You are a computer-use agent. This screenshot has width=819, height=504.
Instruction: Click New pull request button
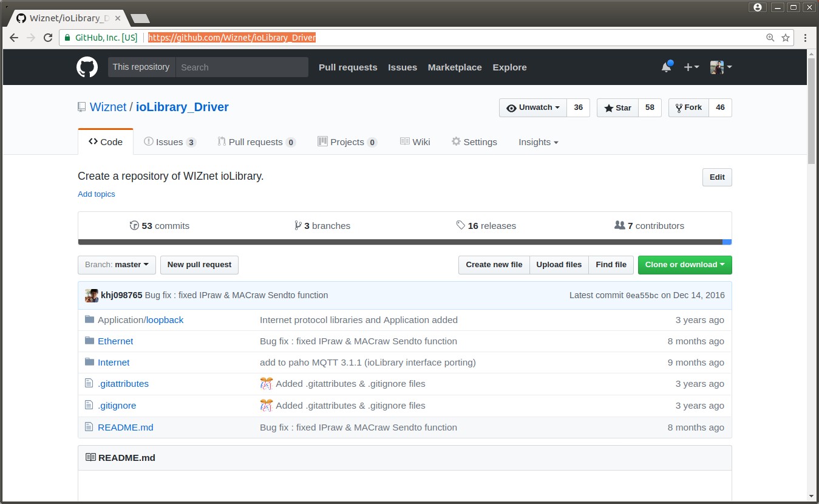(x=199, y=265)
